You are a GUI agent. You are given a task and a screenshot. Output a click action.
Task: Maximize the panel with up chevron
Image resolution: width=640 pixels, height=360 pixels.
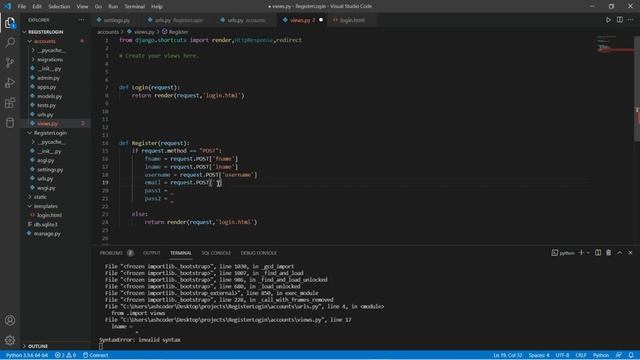(x=620, y=253)
